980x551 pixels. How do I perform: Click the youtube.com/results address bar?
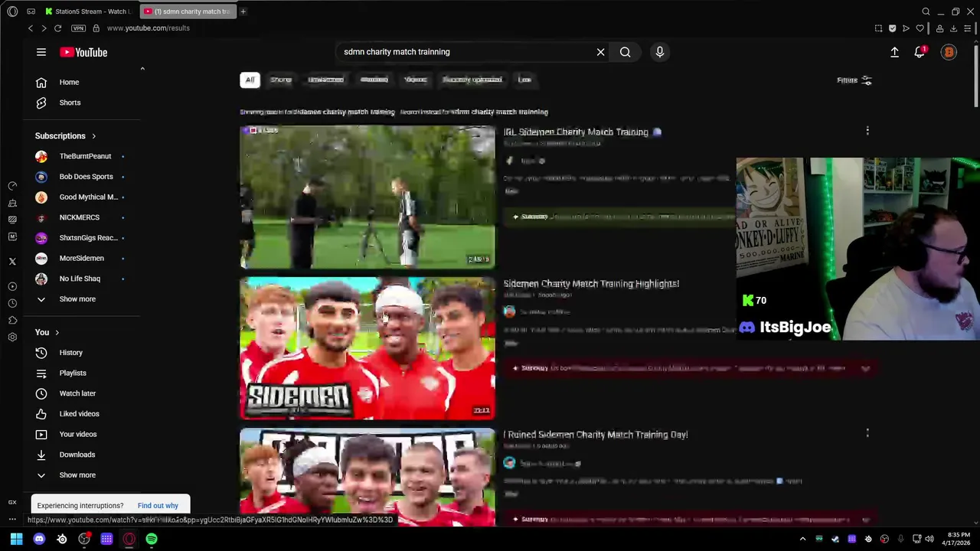coord(149,28)
